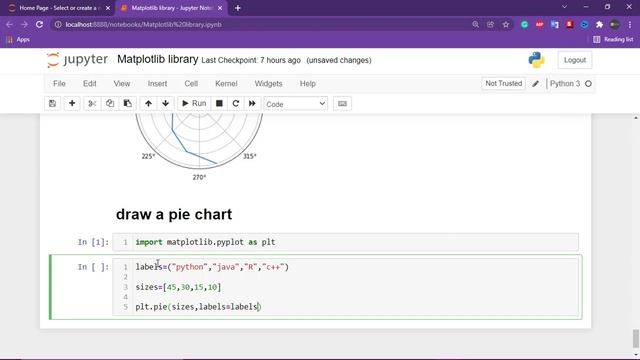
Task: Bookmark this page with the star icon
Action: pos(506,24)
